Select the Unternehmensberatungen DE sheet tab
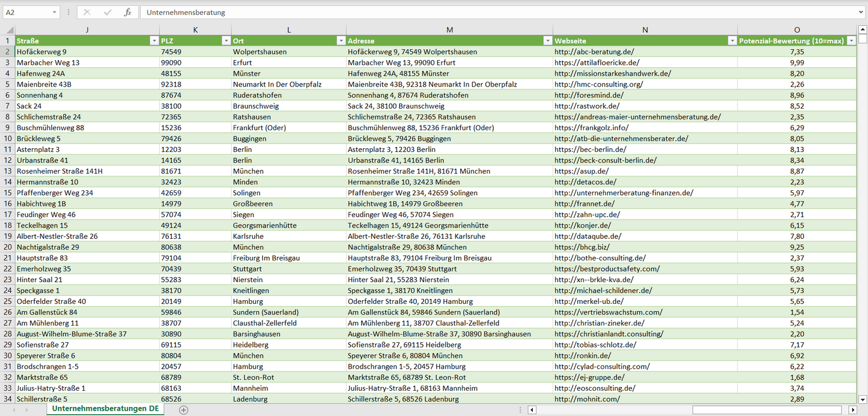Image resolution: width=868 pixels, height=416 pixels. point(105,409)
